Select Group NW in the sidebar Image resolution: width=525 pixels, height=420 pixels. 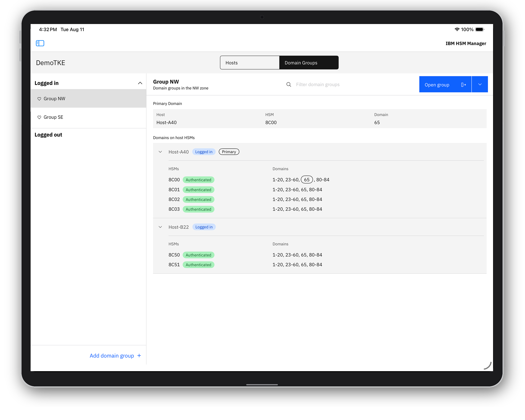[88, 98]
